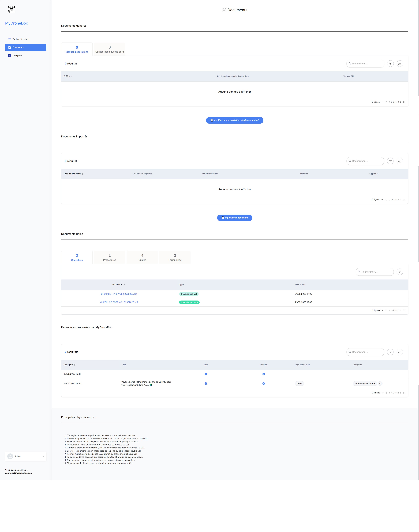Open the filter icon in Documents utiles section
Viewport: 419px width, 532px height.
click(x=400, y=272)
